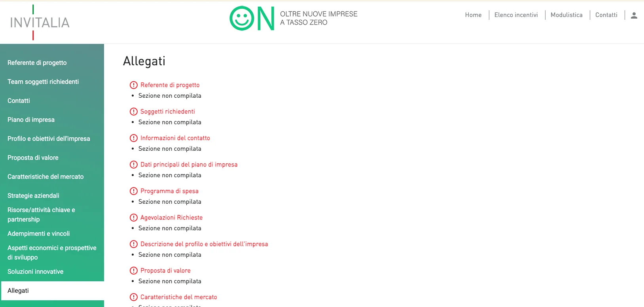
Task: Click the Caratteristiche del mercato red link
Action: (x=178, y=297)
